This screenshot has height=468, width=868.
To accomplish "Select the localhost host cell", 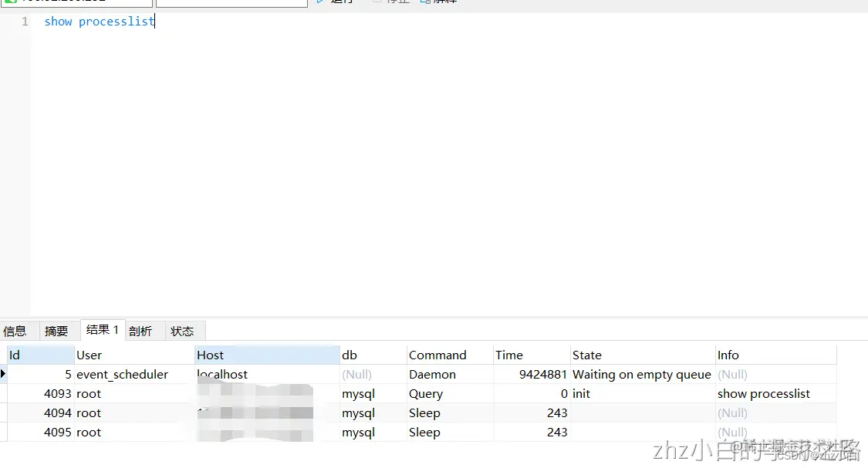I will [x=268, y=374].
